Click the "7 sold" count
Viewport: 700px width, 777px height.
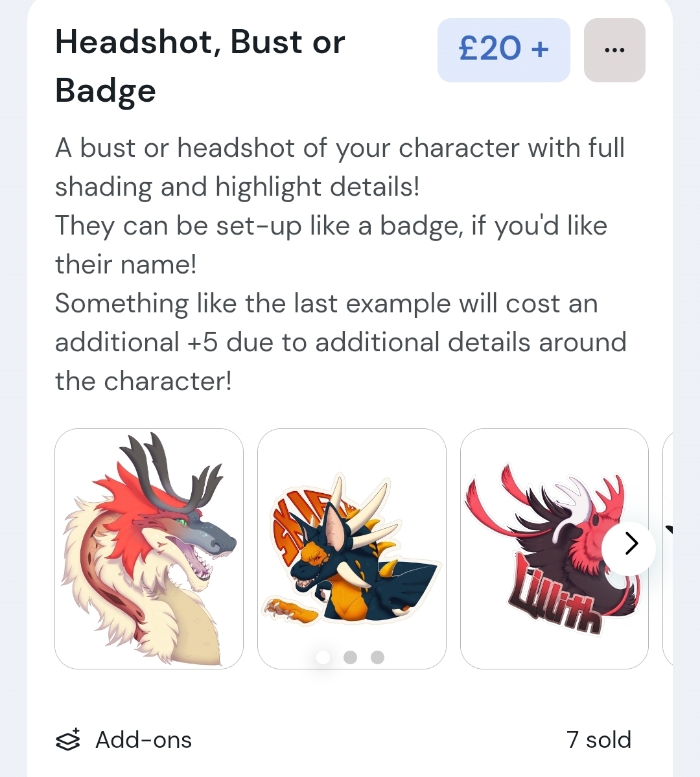coord(598,739)
